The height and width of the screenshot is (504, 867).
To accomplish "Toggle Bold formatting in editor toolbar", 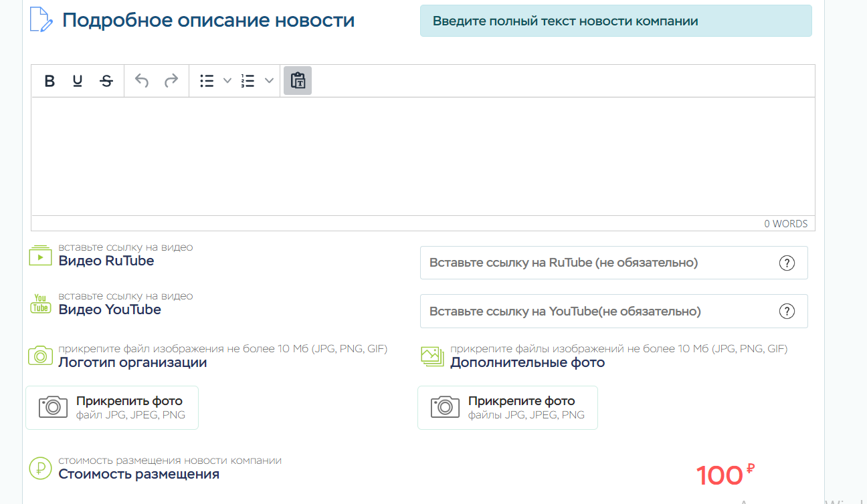I will (50, 81).
